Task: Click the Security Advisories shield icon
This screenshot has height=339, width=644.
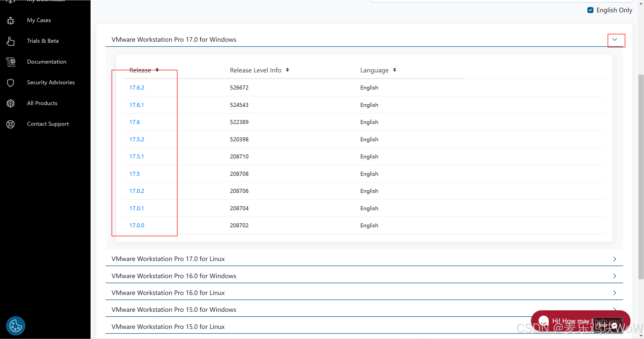Action: (10, 83)
